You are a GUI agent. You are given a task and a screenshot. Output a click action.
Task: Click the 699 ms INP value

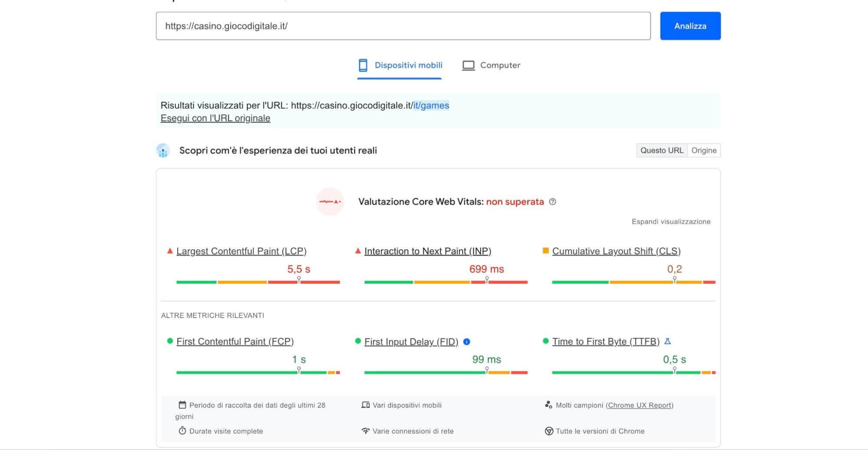(x=487, y=269)
